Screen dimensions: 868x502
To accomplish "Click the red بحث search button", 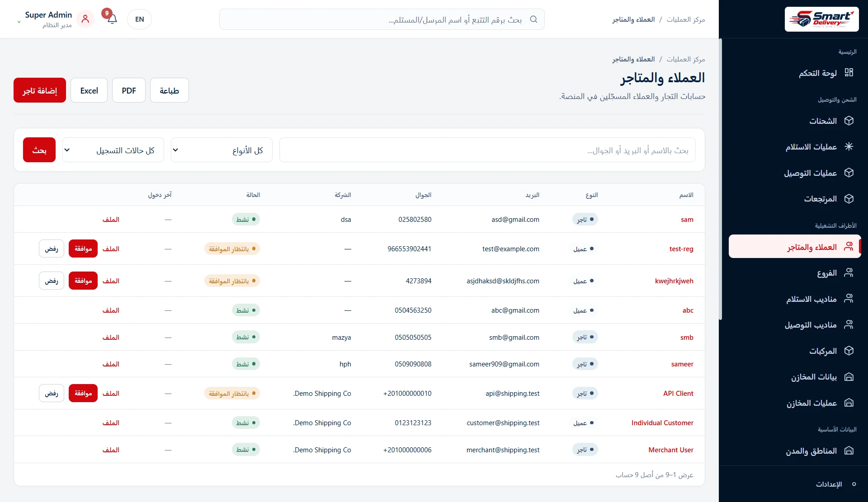I will [39, 150].
